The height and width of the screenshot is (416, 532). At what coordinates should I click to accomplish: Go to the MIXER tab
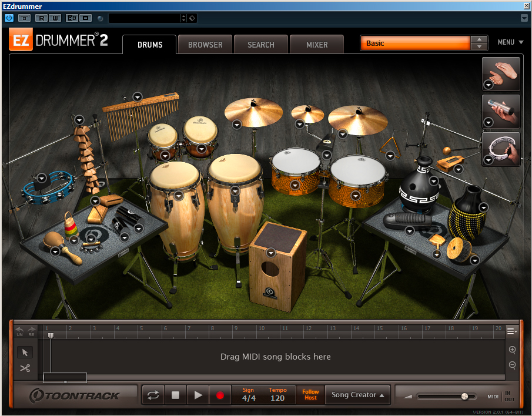tap(316, 45)
